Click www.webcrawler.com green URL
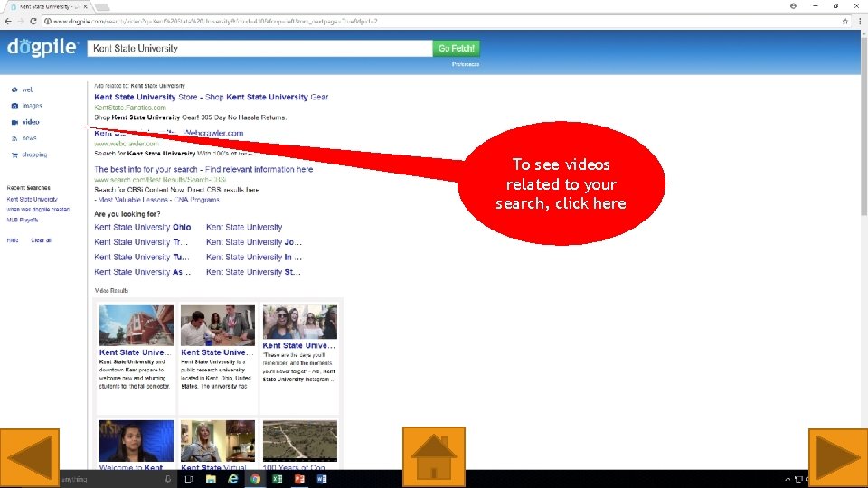868x488 pixels. (127, 144)
